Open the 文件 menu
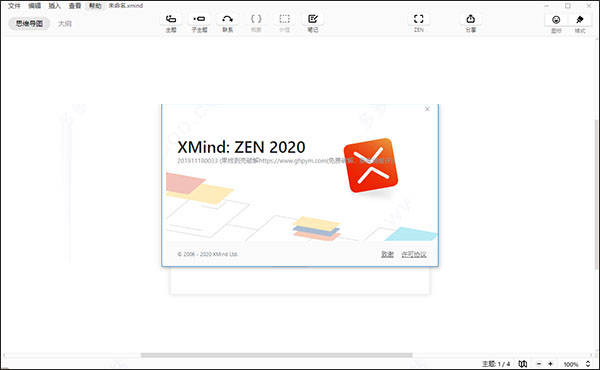Image resolution: width=600 pixels, height=370 pixels. pyautogui.click(x=14, y=6)
